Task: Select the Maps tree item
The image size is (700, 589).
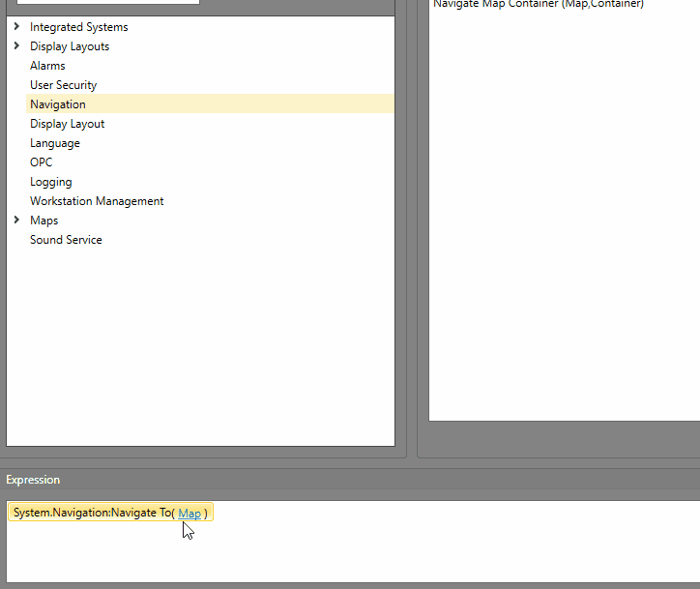Action: click(x=44, y=221)
